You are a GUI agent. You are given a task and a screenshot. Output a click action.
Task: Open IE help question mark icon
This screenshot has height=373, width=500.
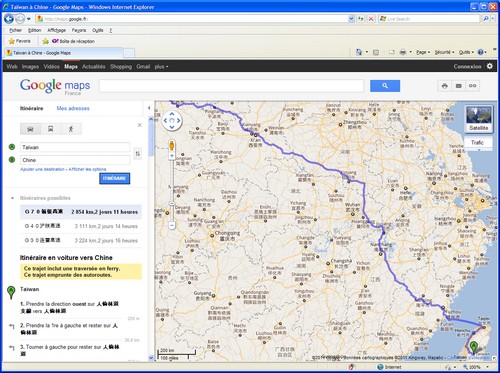[x=482, y=52]
